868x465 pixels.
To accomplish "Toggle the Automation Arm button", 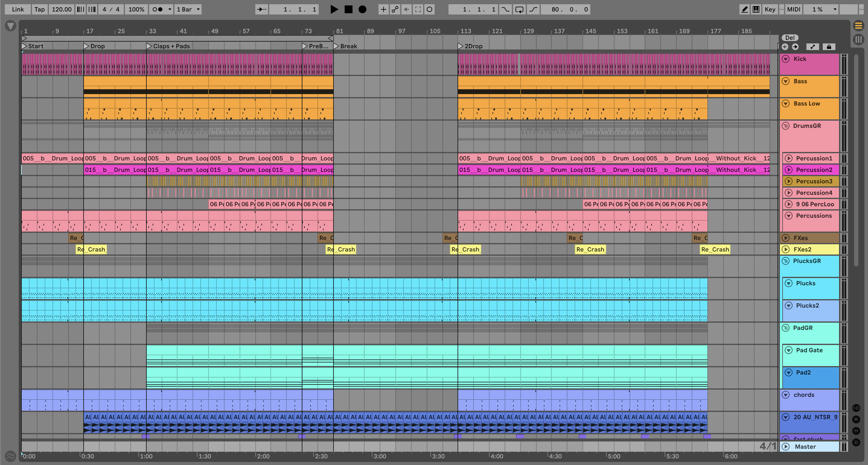I will tap(395, 9).
